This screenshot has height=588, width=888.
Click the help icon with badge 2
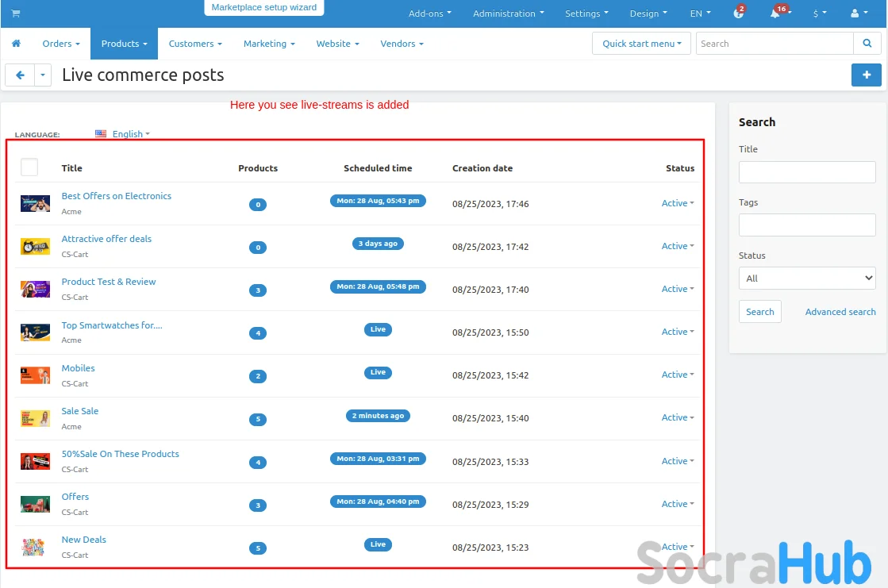[738, 13]
